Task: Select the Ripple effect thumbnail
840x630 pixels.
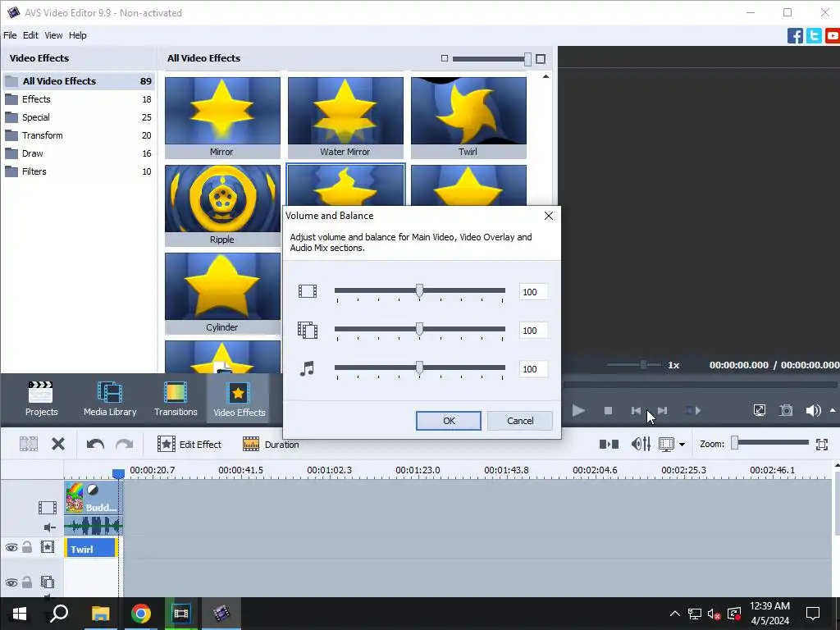Action: [x=222, y=205]
